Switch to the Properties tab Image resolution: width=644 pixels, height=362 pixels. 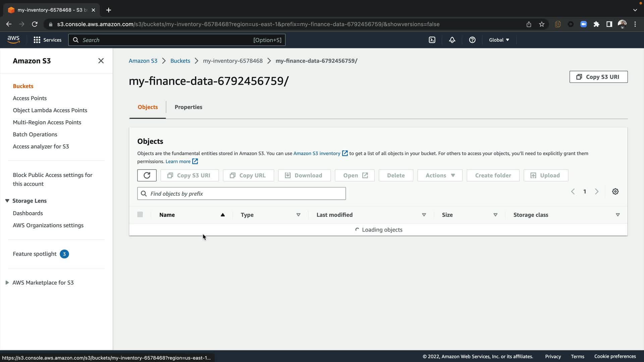coord(188,107)
